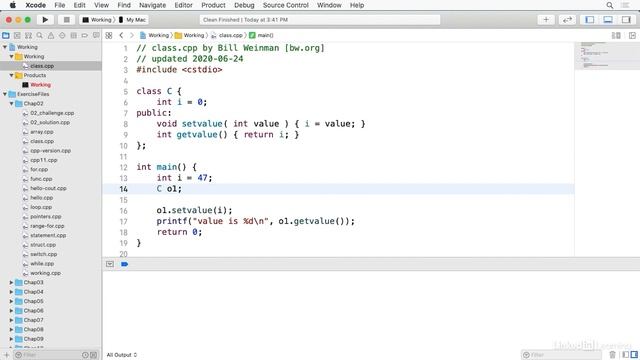Open the Working scheme selector
The image size is (640, 360).
(97, 20)
